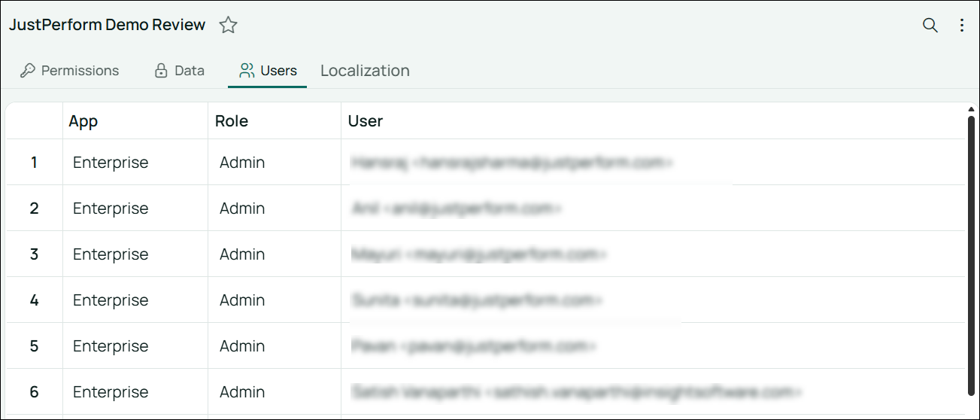Viewport: 980px width, 420px height.
Task: Switch to the Permissions tab
Action: pos(69,71)
